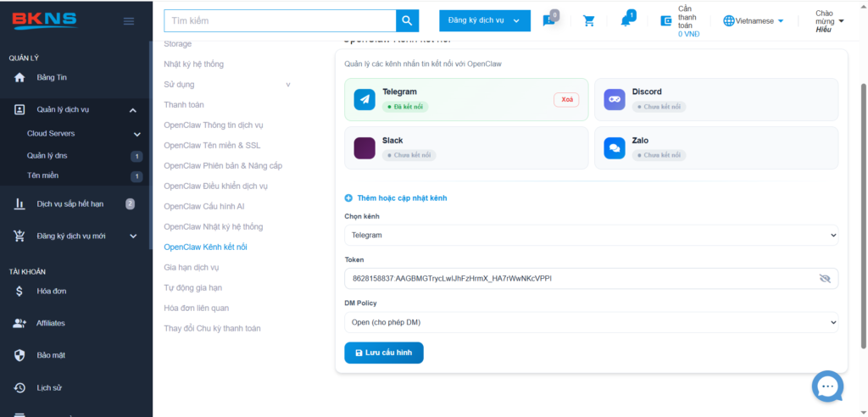
Task: Open Gia hạn dịch vụ menu item
Action: pos(192,268)
